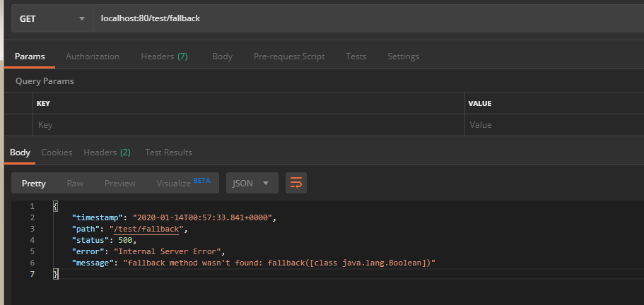Open the GET method dropdown
The height and width of the screenshot is (305, 644).
[x=52, y=18]
